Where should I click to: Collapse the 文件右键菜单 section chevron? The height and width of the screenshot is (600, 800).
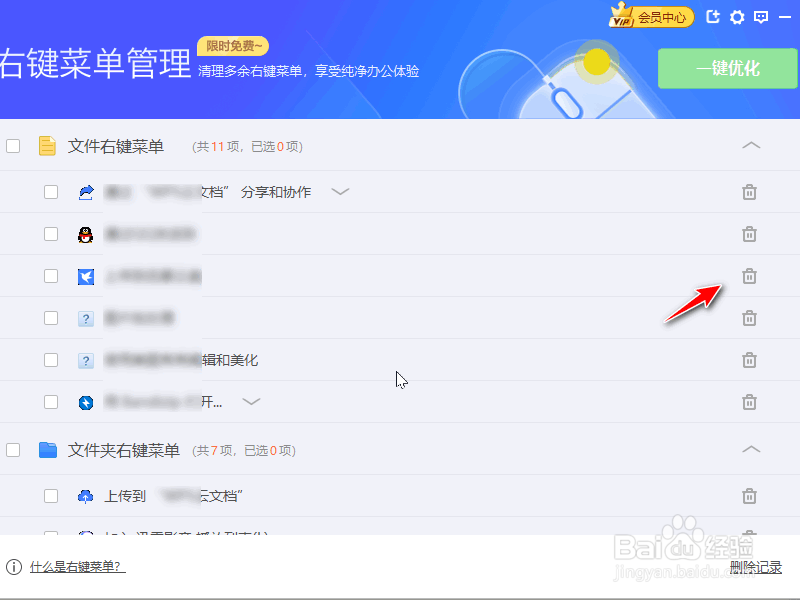click(x=750, y=145)
